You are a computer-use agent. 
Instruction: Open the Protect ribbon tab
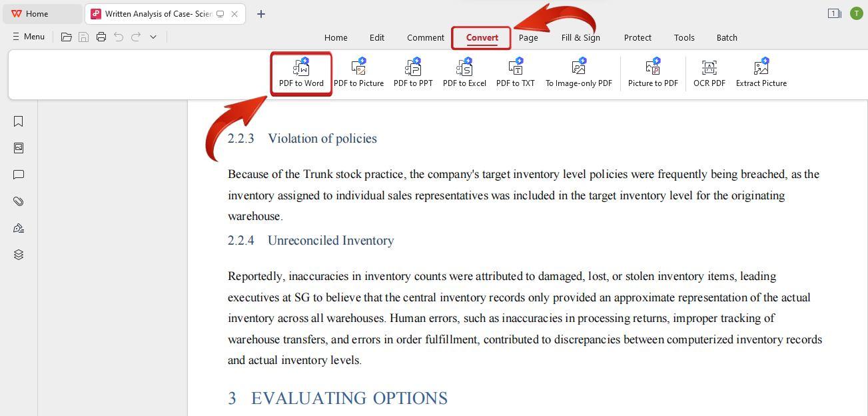click(638, 38)
